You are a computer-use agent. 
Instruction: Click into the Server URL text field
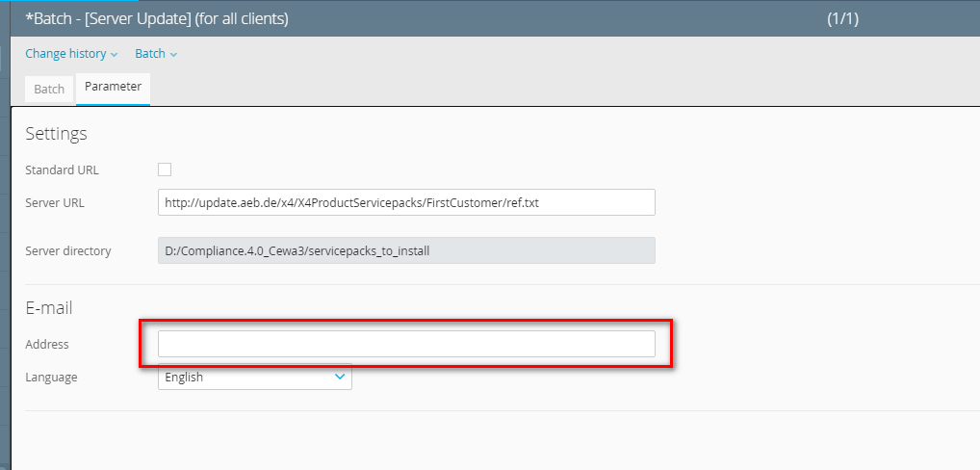click(x=405, y=202)
